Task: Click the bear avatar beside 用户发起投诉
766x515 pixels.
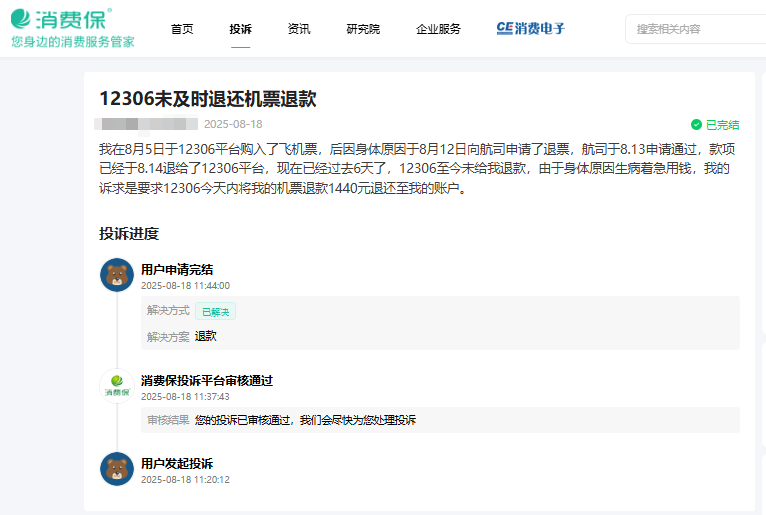Action: (117, 469)
